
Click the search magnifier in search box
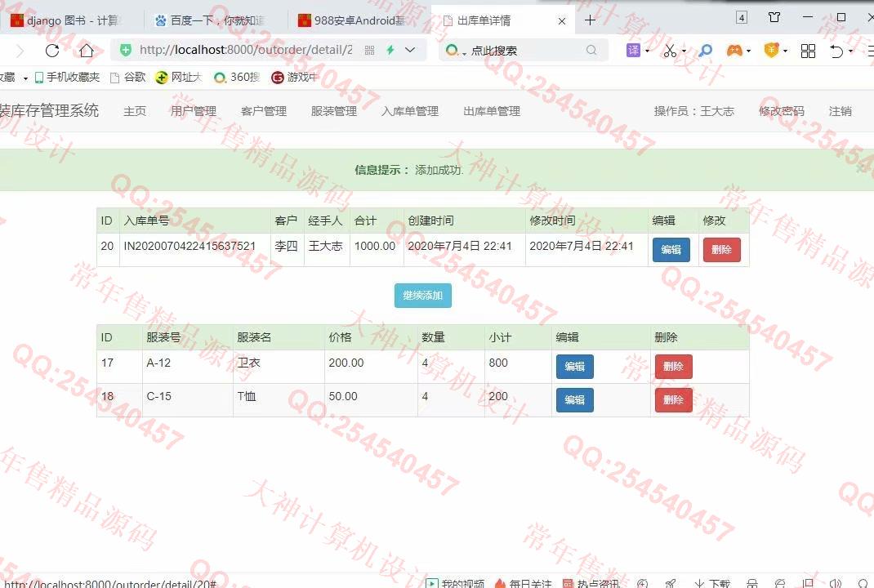pyautogui.click(x=591, y=50)
